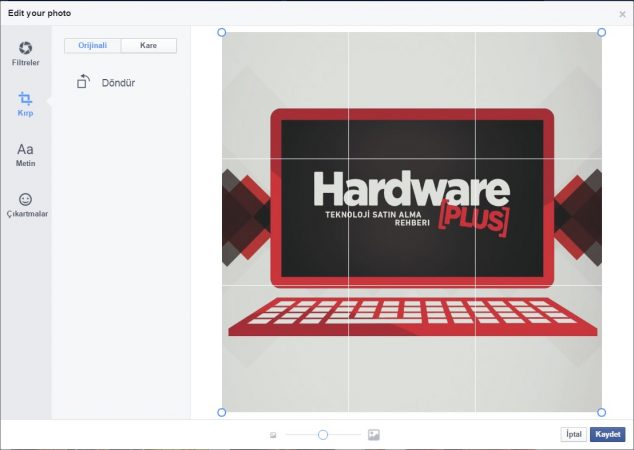Image resolution: width=634 pixels, height=450 pixels.
Task: Click the Kaydet save button
Action: point(608,434)
